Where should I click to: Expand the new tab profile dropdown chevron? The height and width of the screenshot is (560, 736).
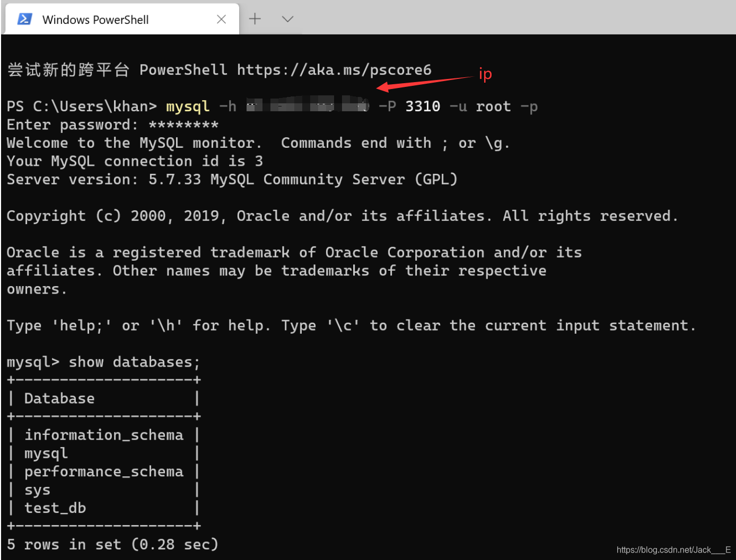pos(287,19)
